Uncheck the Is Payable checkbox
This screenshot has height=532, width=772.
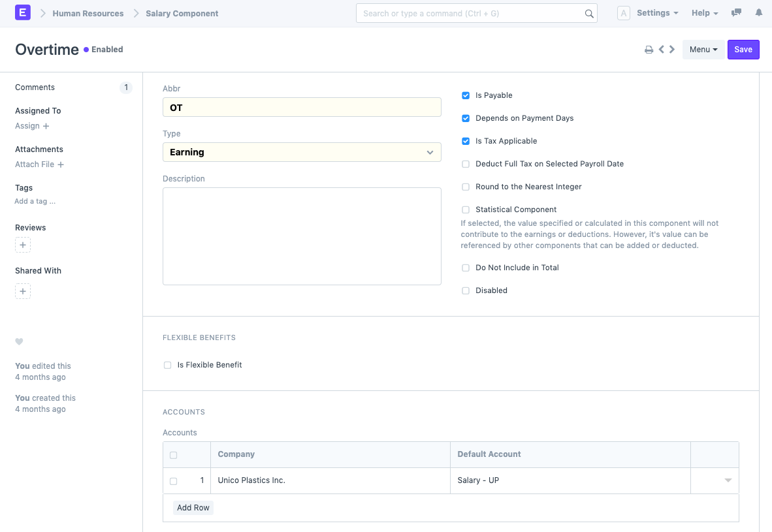point(466,95)
